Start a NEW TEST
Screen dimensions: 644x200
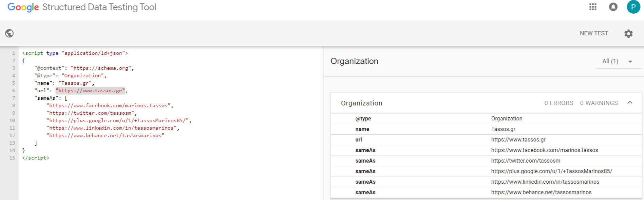click(x=594, y=33)
